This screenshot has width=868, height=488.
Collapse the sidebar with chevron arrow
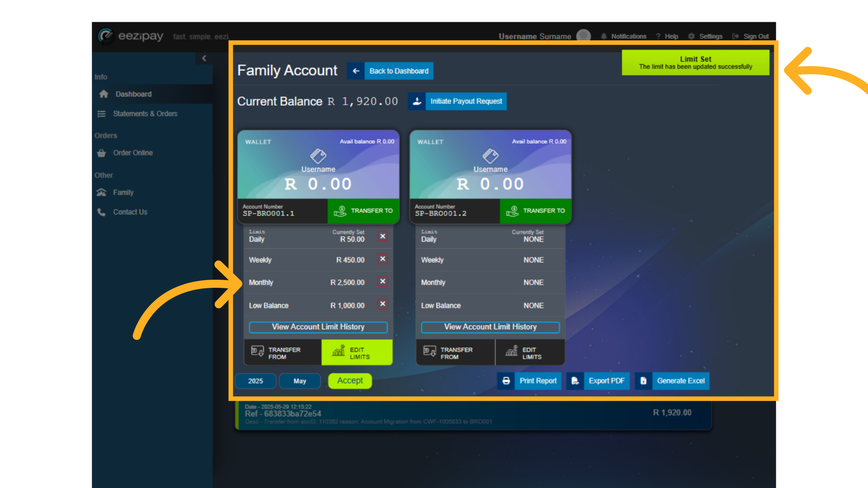[204, 58]
